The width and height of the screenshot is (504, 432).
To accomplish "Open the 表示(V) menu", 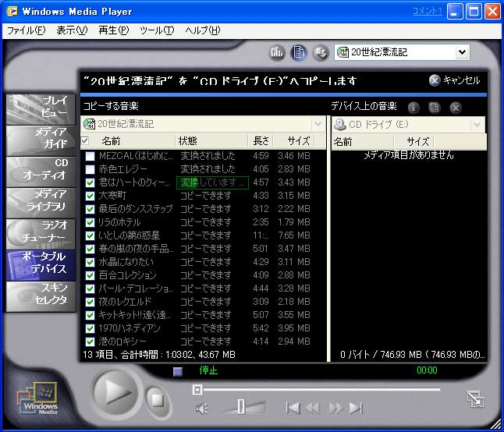I will point(72,30).
